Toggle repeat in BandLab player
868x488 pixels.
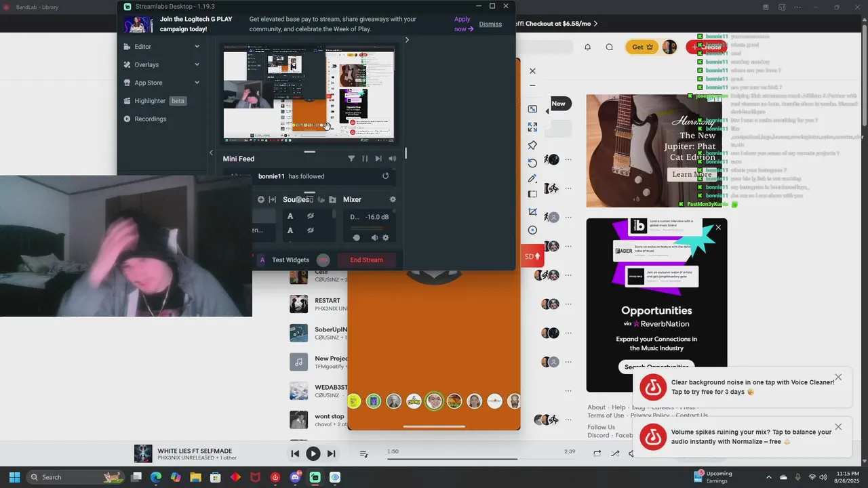pyautogui.click(x=597, y=454)
